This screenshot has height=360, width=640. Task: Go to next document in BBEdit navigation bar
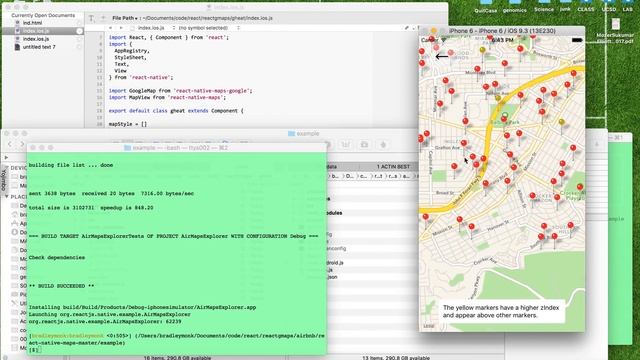[x=120, y=28]
